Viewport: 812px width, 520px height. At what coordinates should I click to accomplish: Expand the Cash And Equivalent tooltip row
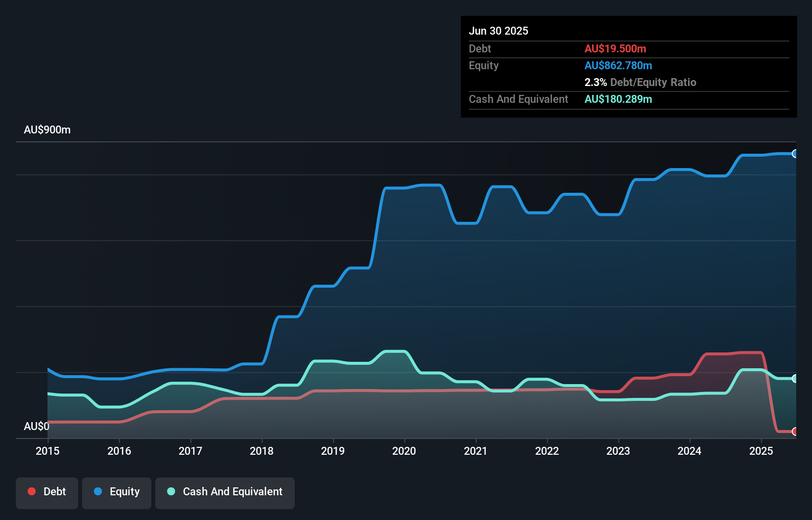tap(518, 99)
